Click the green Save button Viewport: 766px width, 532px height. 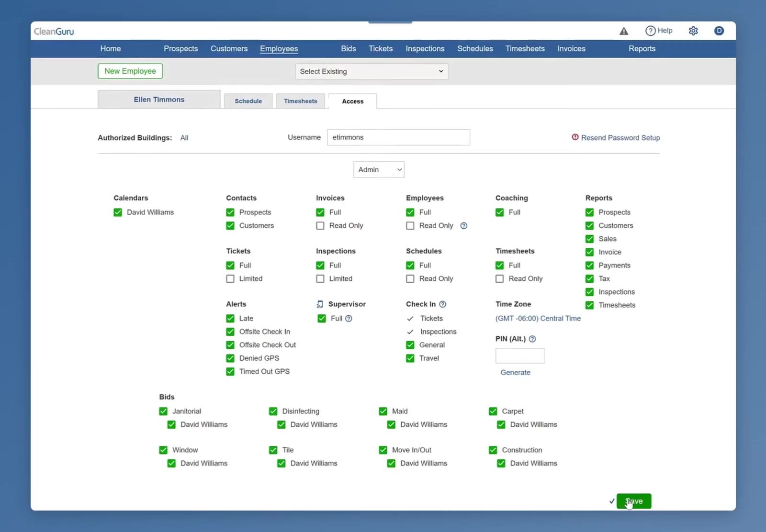(634, 501)
